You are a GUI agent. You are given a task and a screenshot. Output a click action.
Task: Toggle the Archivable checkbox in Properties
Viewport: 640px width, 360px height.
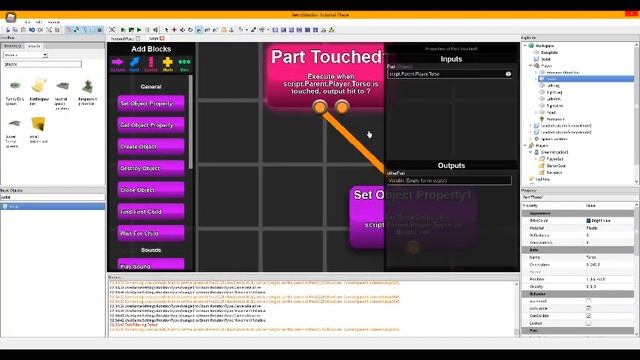[x=588, y=309]
